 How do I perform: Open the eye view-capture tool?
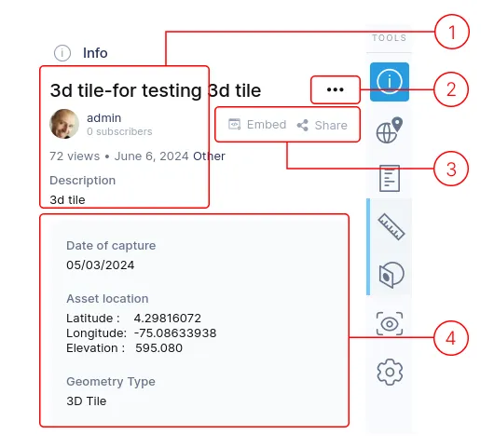tap(390, 323)
